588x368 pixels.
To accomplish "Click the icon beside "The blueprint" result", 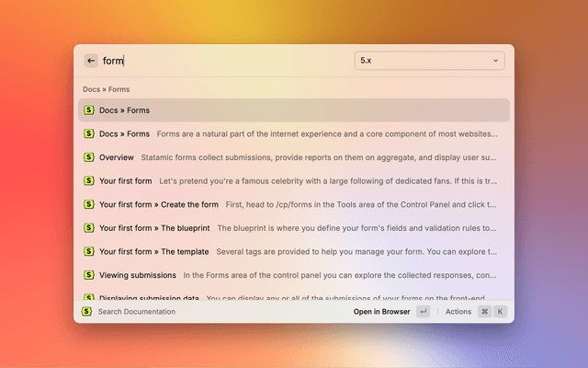I will point(89,228).
